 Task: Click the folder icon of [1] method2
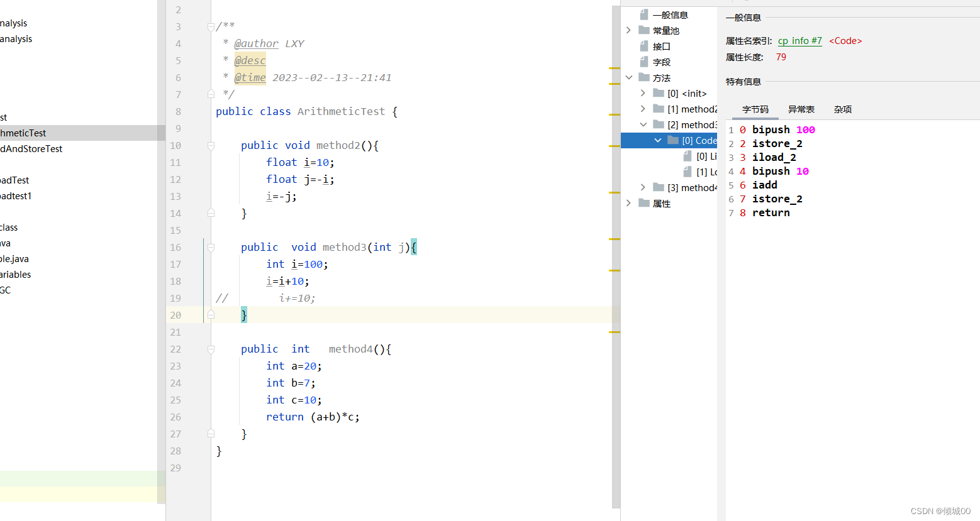[x=659, y=109]
